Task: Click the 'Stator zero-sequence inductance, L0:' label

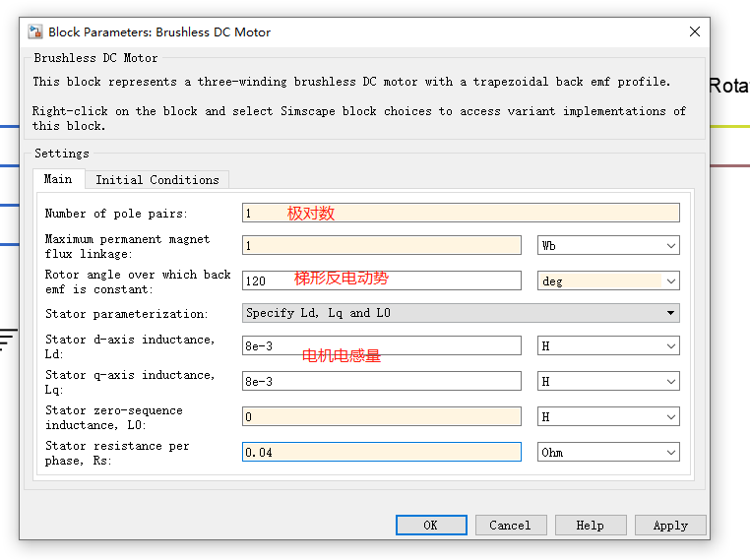Action: 114,417
